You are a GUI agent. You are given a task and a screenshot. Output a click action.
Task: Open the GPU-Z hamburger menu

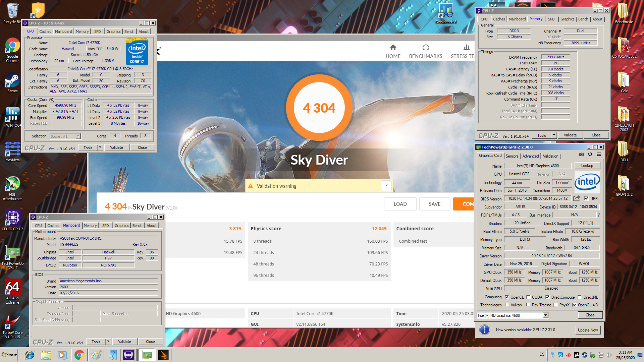pos(599,155)
